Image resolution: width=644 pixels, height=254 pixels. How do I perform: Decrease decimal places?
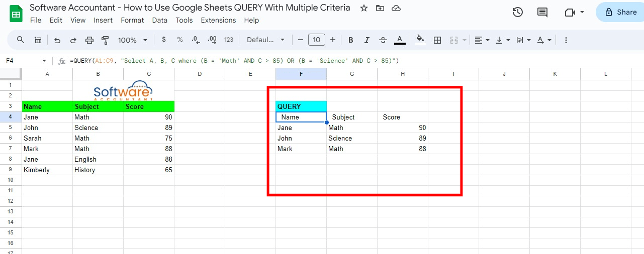[x=196, y=40]
